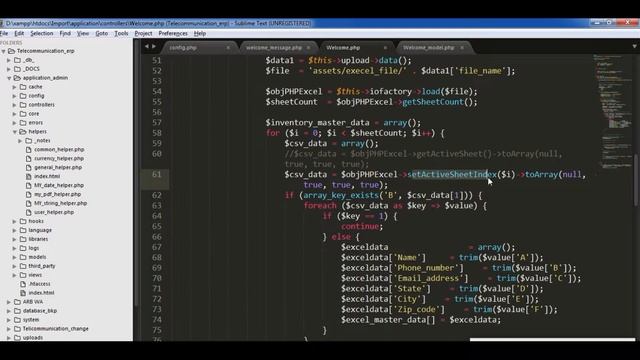Switch to the welcome_message.php tab
Image resolution: width=640 pixels, height=360 pixels.
pos(274,48)
